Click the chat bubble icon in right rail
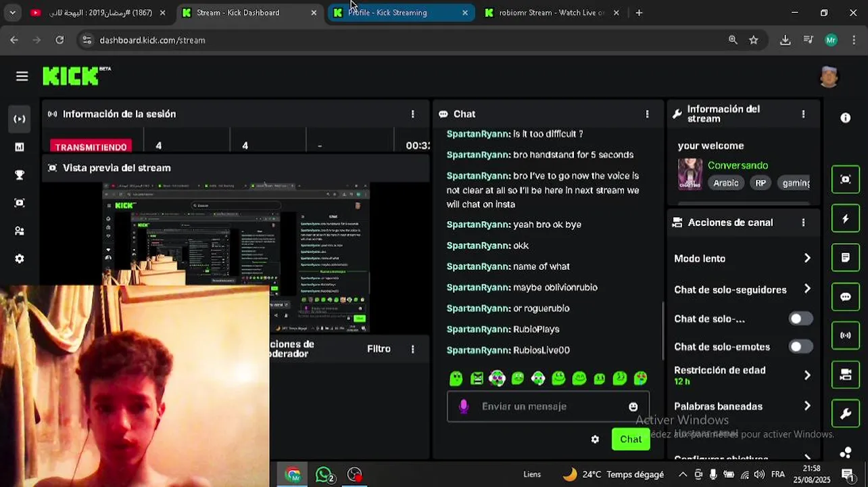 pos(845,296)
